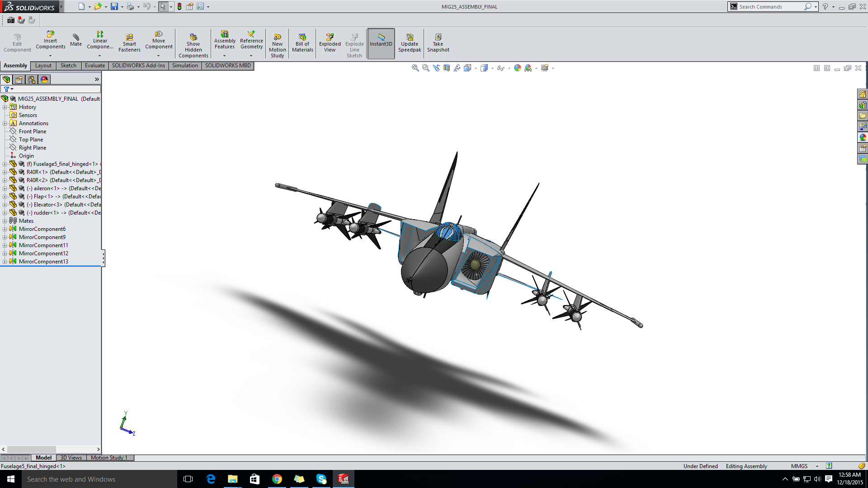
Task: Select the Simulate tab in ribbon
Action: click(185, 65)
